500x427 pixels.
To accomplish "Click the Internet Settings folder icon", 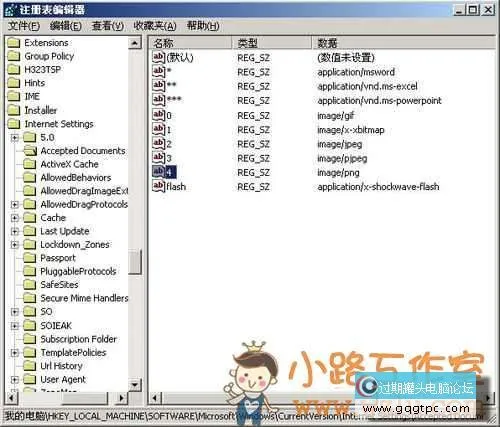I will [14, 124].
